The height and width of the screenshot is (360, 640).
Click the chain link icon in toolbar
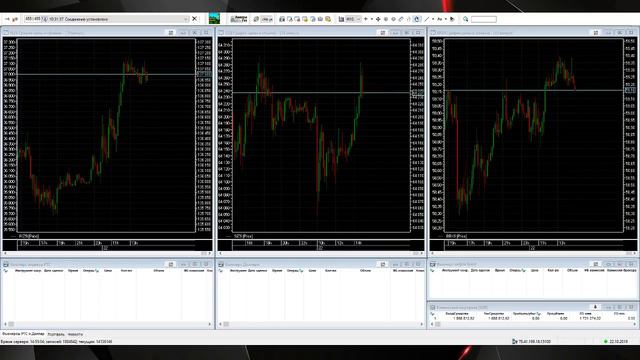point(401,19)
